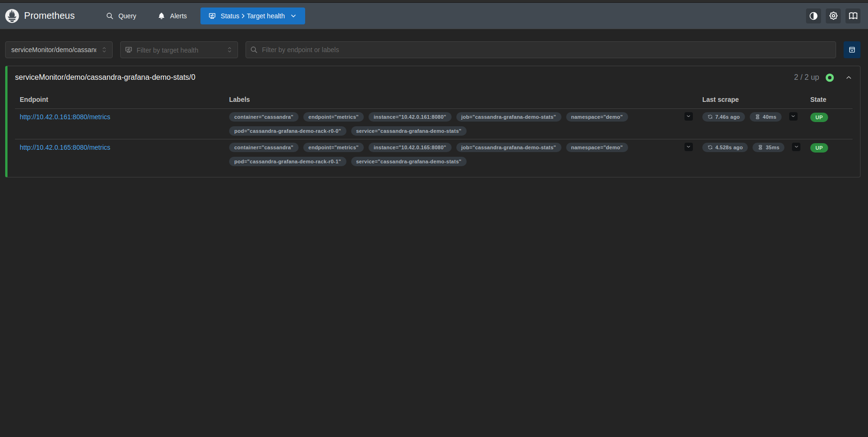Open the 10.42.0.165:8080/metrics endpoint link

(x=65, y=147)
